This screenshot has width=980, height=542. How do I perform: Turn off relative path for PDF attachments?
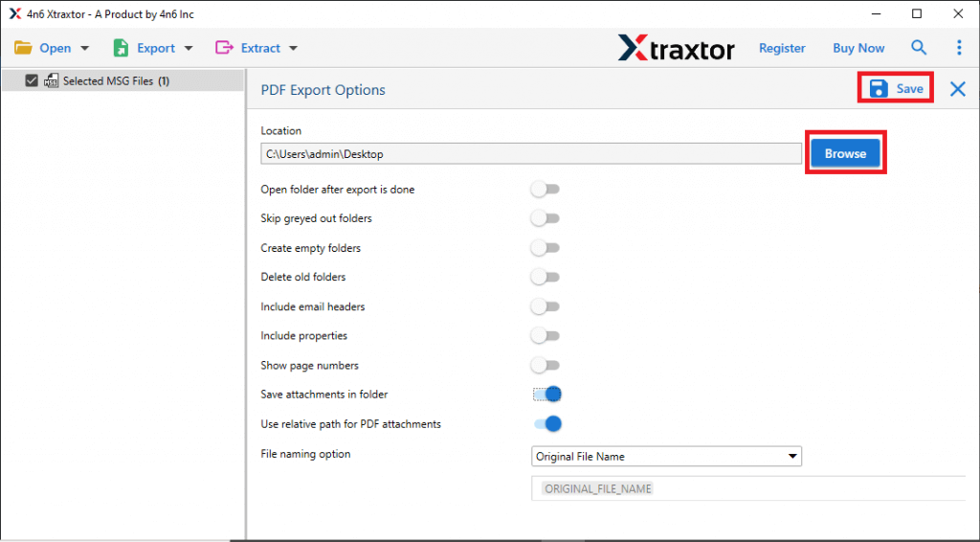[547, 424]
